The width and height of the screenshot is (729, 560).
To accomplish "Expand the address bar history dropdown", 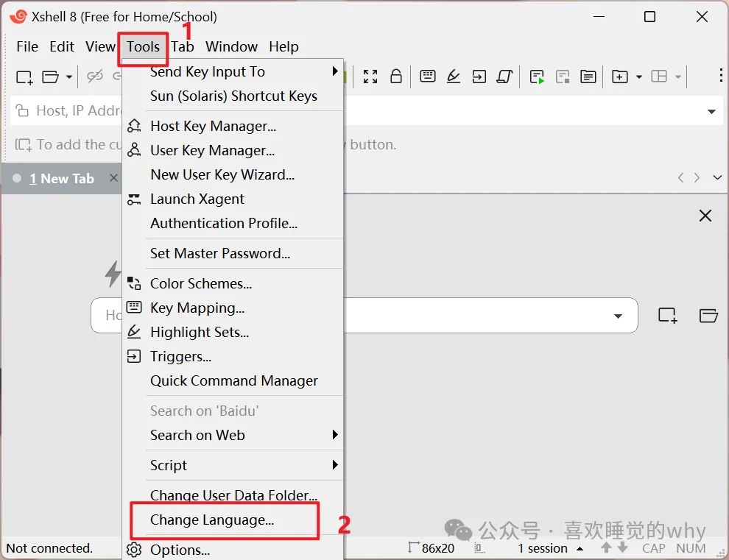I will click(x=711, y=112).
